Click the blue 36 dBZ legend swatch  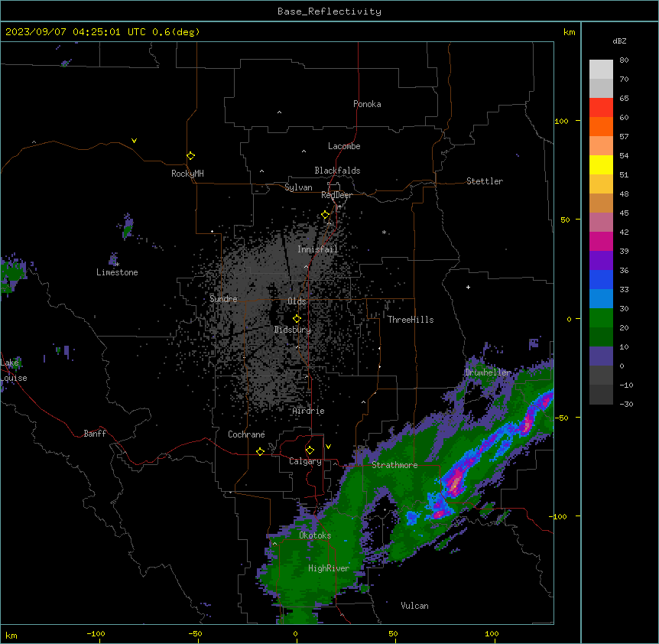click(x=601, y=279)
